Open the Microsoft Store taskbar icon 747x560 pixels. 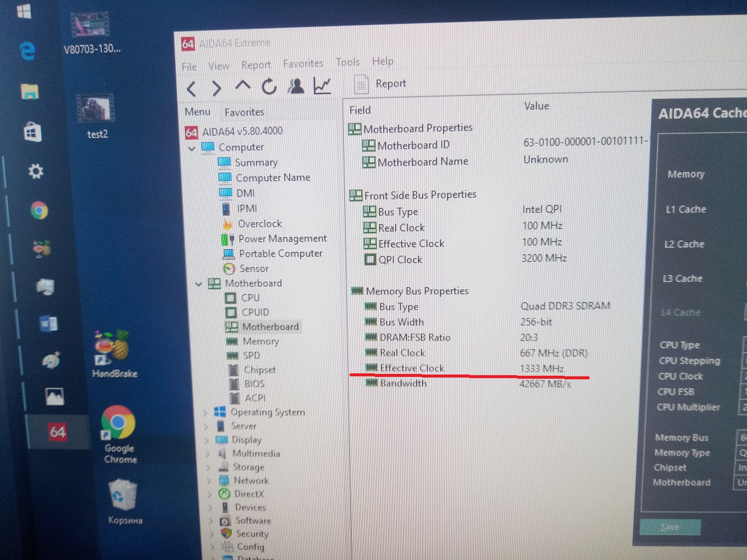pyautogui.click(x=32, y=132)
